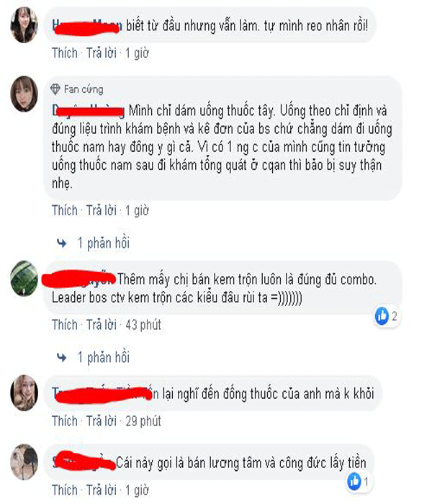The width and height of the screenshot is (432, 504).
Task: Click Thích under 'đống thuốc của anh' comment
Action: point(65,421)
